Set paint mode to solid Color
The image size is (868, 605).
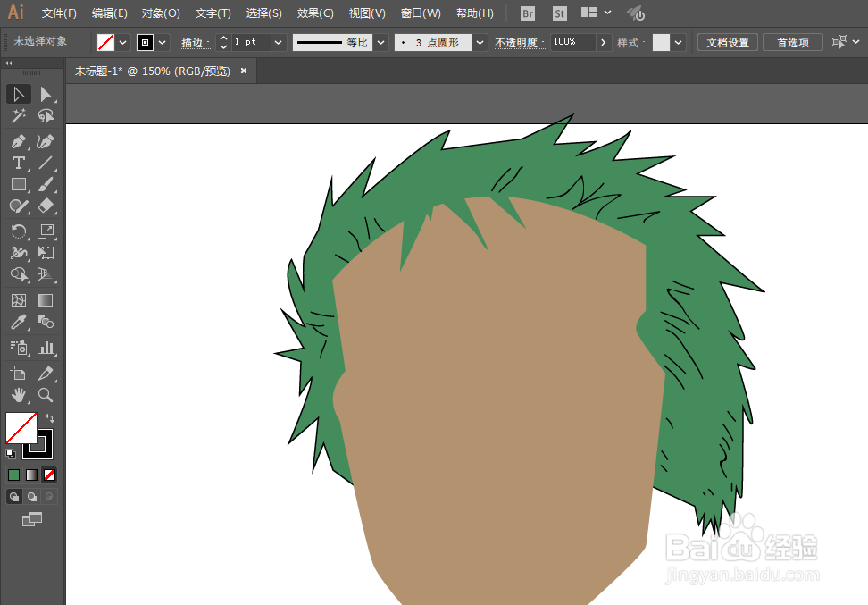tap(13, 475)
